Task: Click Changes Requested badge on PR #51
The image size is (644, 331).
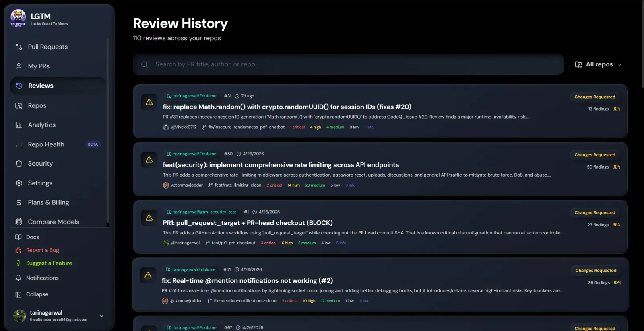Action: click(x=596, y=271)
